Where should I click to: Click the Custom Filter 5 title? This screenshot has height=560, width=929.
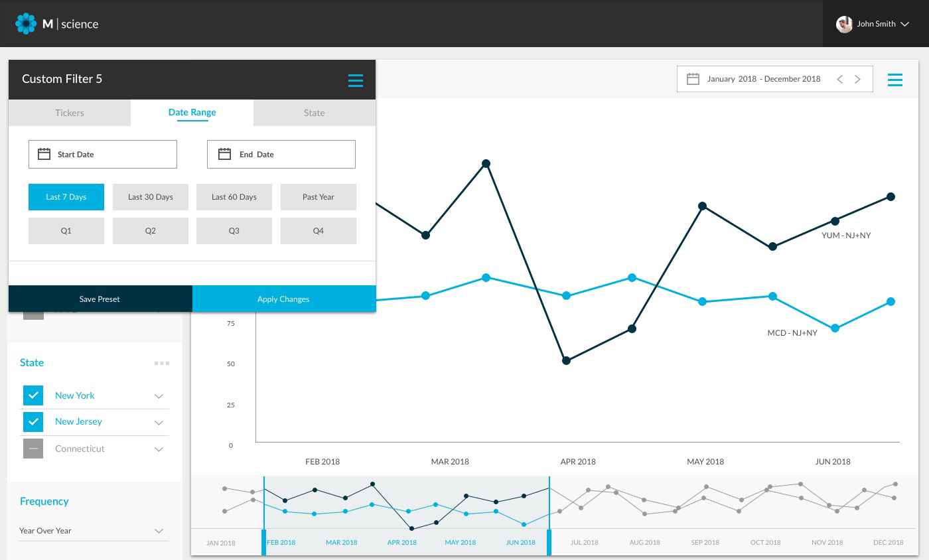pyautogui.click(x=62, y=79)
